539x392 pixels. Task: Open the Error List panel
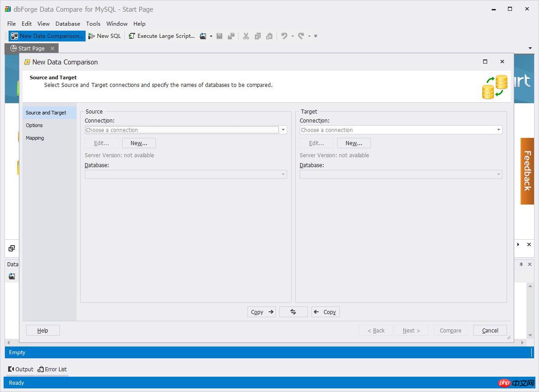(52, 369)
